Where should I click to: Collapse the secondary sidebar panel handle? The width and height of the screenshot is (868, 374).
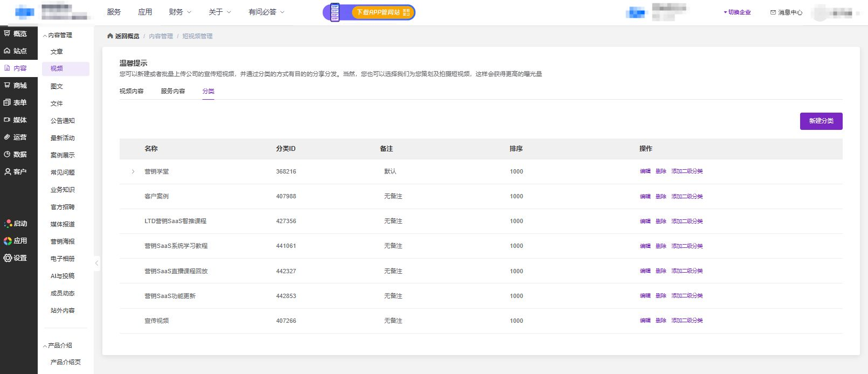[96, 263]
